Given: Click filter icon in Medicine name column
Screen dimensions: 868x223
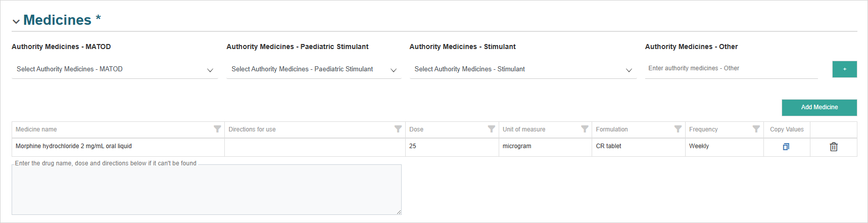Looking at the screenshot, I should 217,129.
